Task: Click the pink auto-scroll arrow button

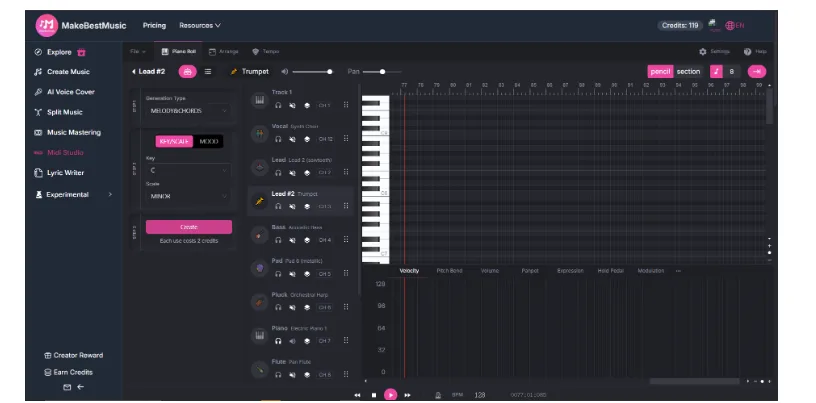Action: point(757,71)
